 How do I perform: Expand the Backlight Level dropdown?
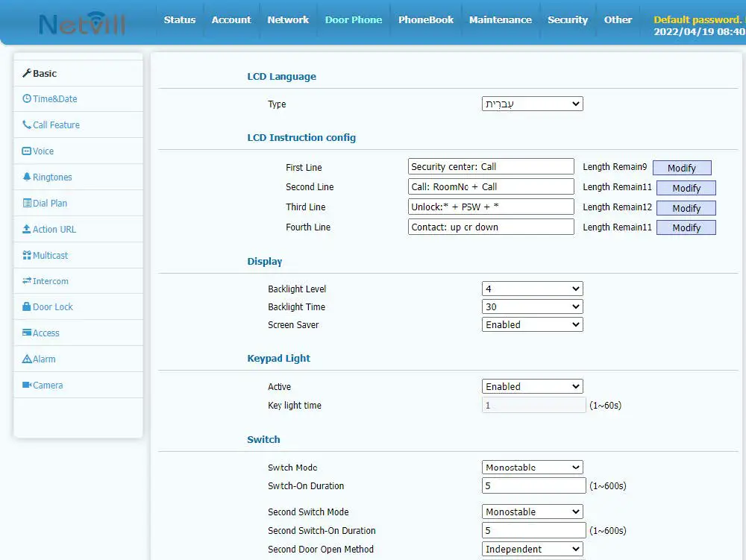click(532, 289)
